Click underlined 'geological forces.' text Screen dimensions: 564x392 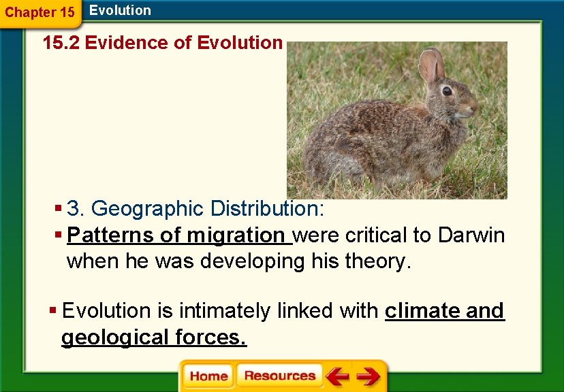click(154, 338)
